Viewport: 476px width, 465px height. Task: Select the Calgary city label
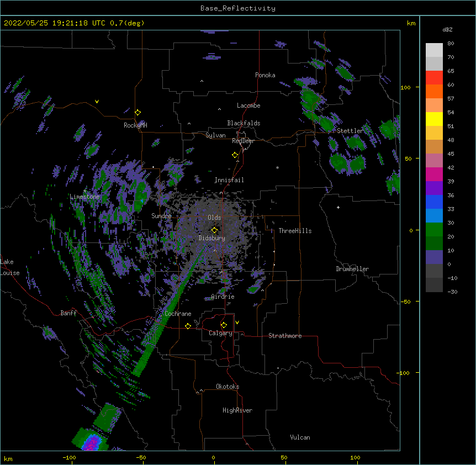coord(220,333)
